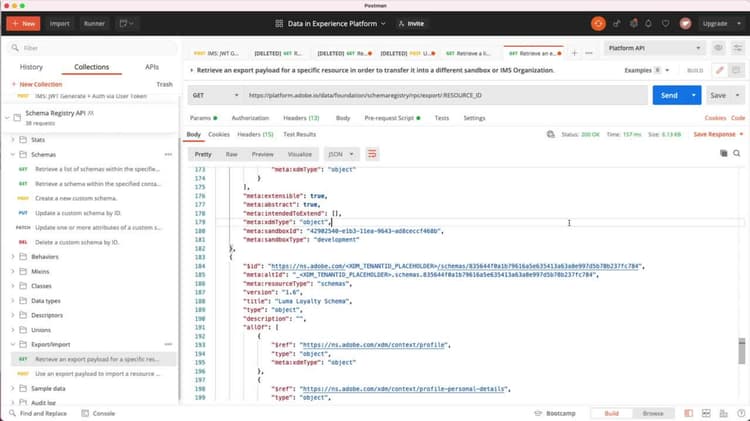Click the sidebar Filter search field

click(92, 48)
